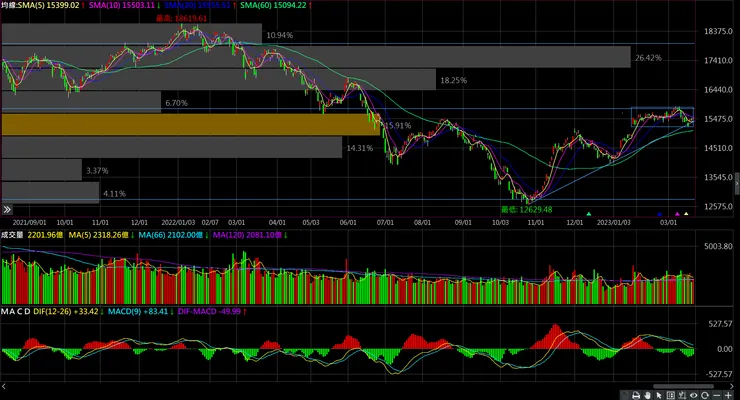
Task: Click the left arrow of the horizontal scrollbar
Action: pyautogui.click(x=4, y=386)
